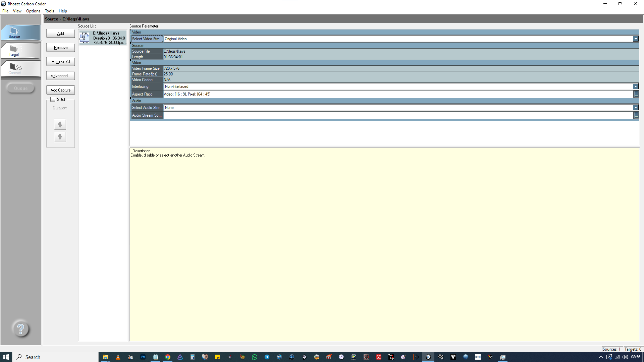
Task: Select the 'Select Video Stre...' parameter label
Action: coord(147,39)
